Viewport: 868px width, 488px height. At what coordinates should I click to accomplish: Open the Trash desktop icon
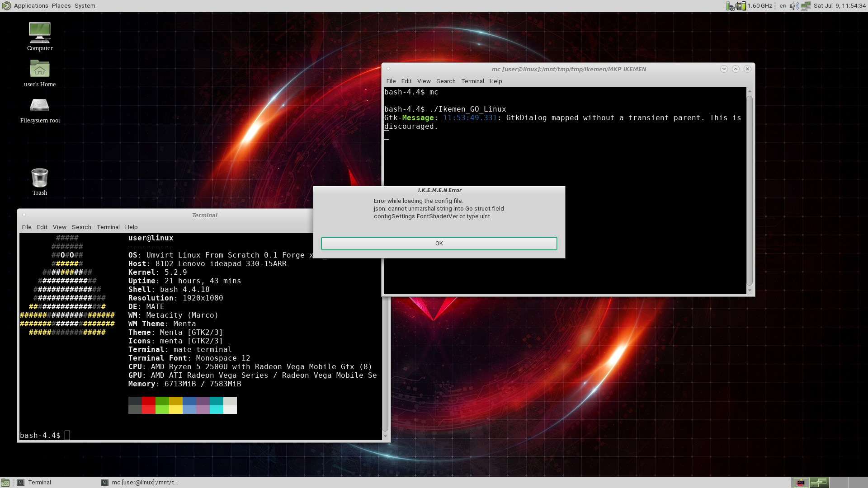(x=40, y=178)
